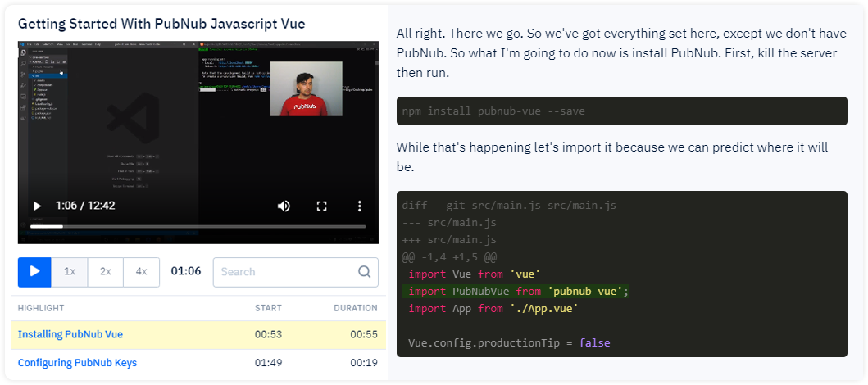Click the @@ -1,4 +1,5 @@ diff hunk line
The height and width of the screenshot is (385, 868).
coord(449,257)
